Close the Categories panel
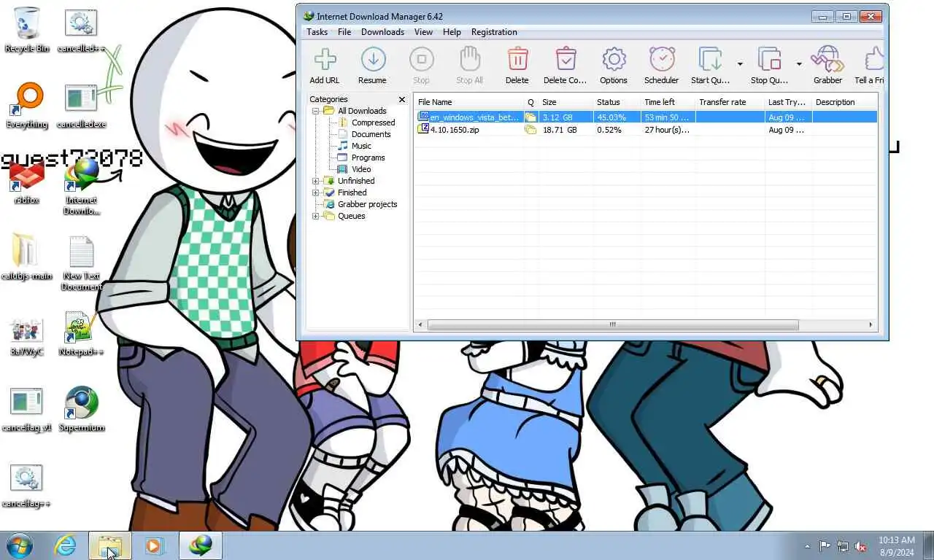Image resolution: width=934 pixels, height=560 pixels. click(401, 99)
